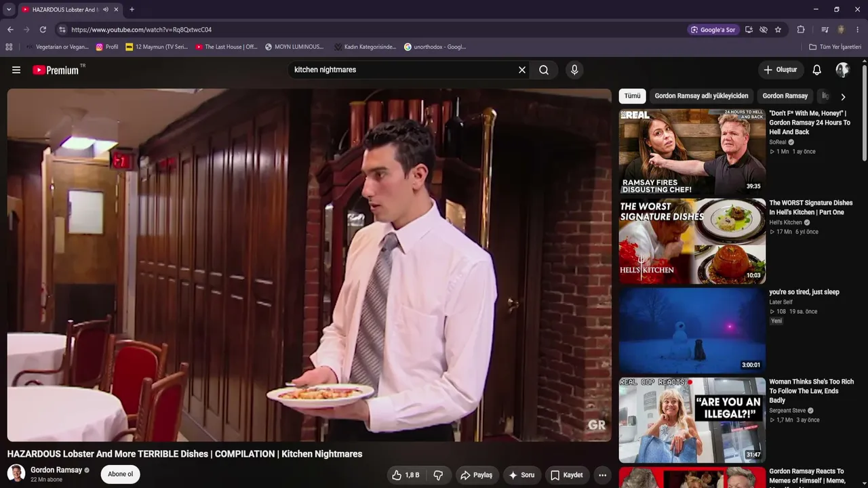
Task: Click the Hell's Kitchen signature dishes thumbnail
Action: [x=692, y=241]
